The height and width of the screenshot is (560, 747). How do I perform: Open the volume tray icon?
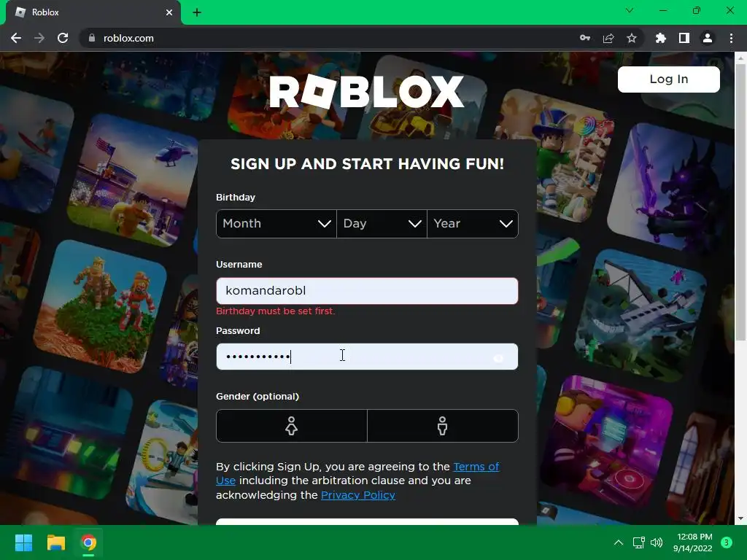(x=657, y=542)
